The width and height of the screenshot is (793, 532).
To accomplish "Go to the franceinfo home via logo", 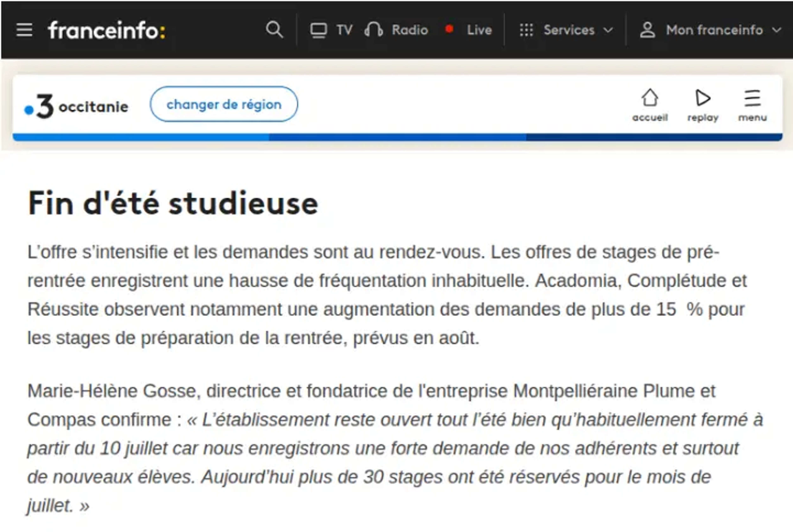I will (107, 30).
